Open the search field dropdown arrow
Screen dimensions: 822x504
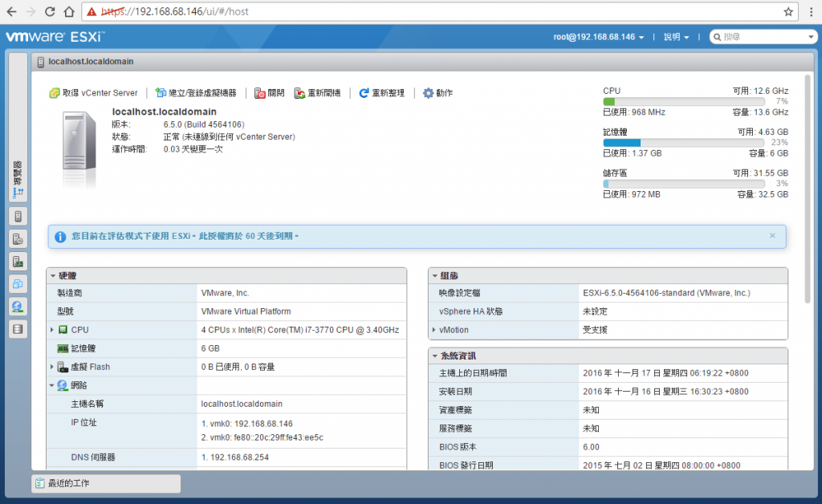(811, 37)
